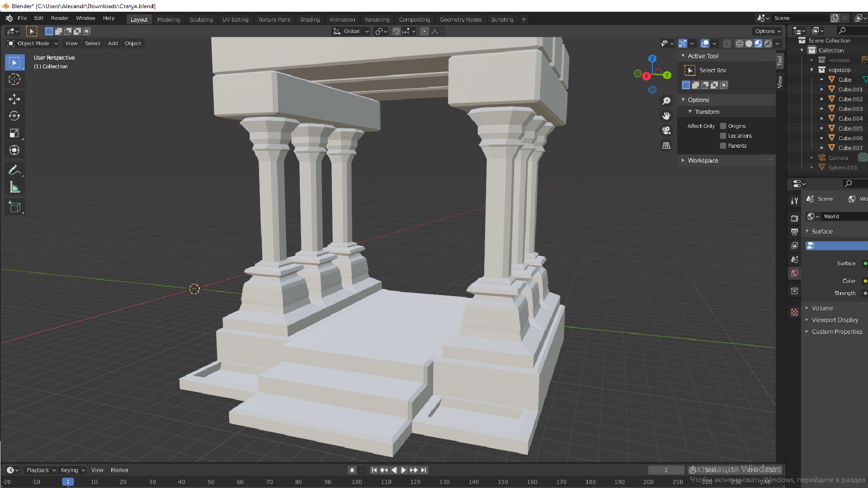Switch to the Modeling workspace tab
This screenshot has width=868, height=488.
click(169, 19)
